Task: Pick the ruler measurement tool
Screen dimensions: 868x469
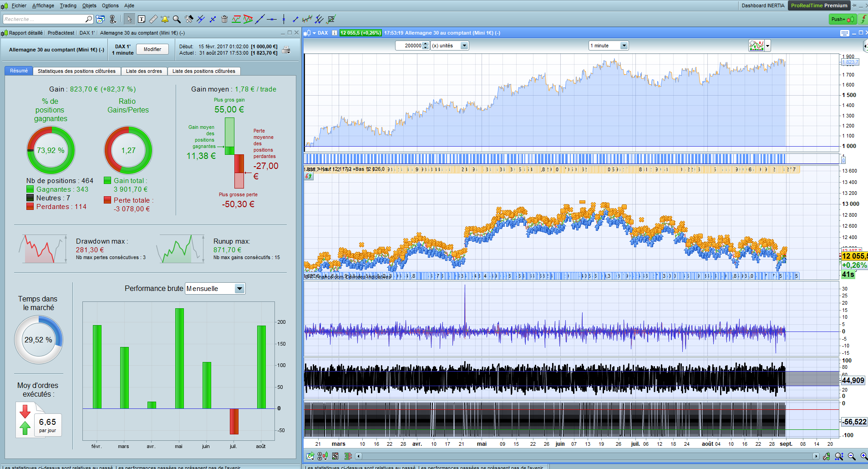Action: click(x=153, y=19)
